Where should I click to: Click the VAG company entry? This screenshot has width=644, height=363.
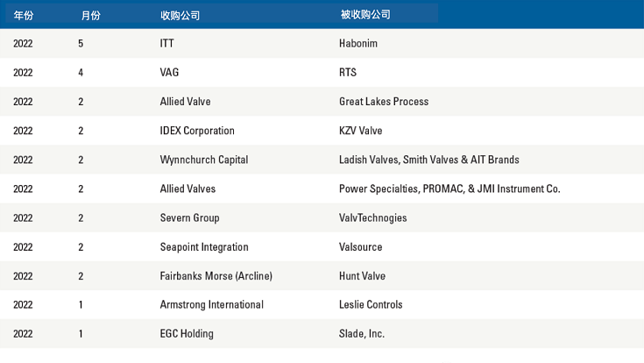pyautogui.click(x=169, y=73)
